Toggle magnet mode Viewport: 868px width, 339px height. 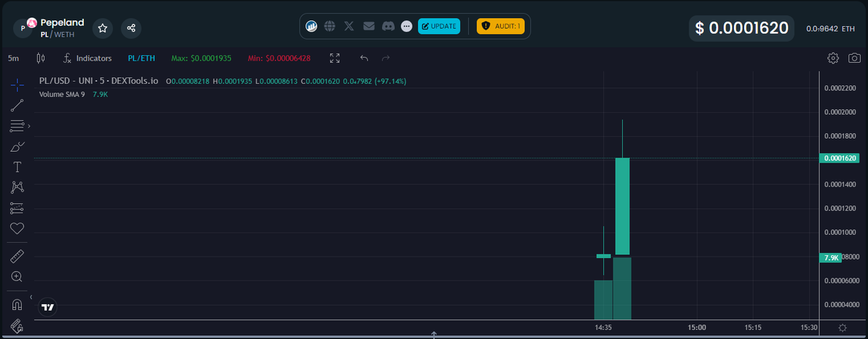coord(17,304)
